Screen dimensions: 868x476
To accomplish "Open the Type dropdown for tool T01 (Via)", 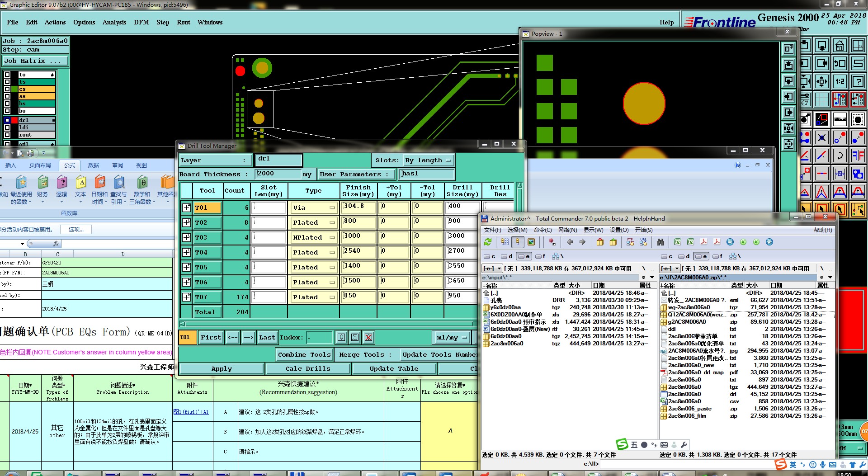I will click(314, 208).
